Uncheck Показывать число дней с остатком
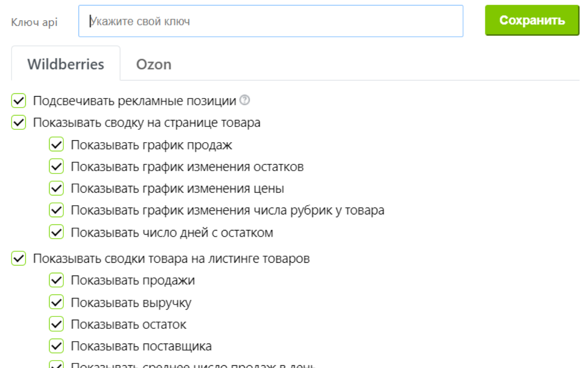The width and height of the screenshot is (588, 368). [x=56, y=232]
